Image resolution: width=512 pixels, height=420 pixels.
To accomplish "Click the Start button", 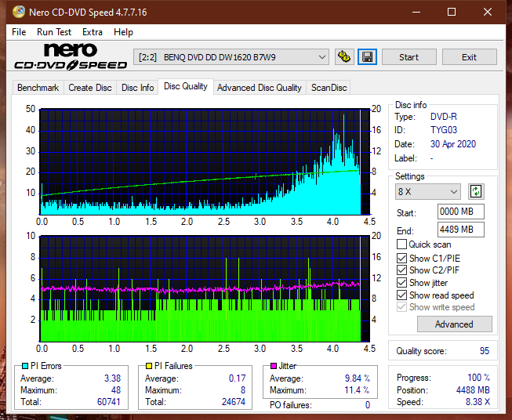I will [409, 57].
